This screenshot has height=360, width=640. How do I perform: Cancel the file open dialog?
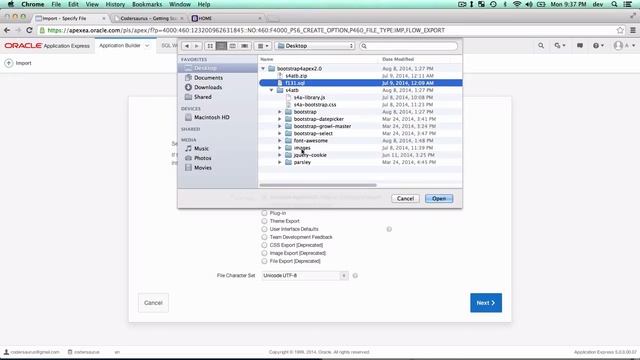[x=405, y=199]
